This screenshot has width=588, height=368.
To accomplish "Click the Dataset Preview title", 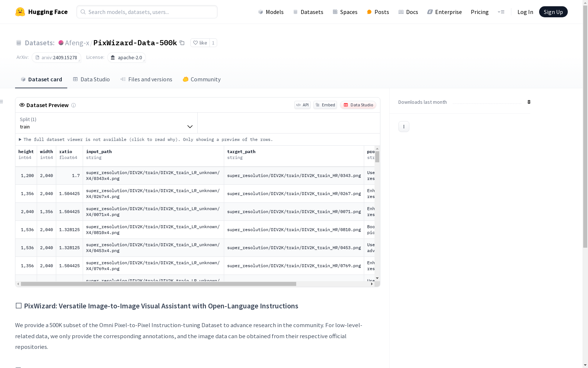I will click(47, 105).
